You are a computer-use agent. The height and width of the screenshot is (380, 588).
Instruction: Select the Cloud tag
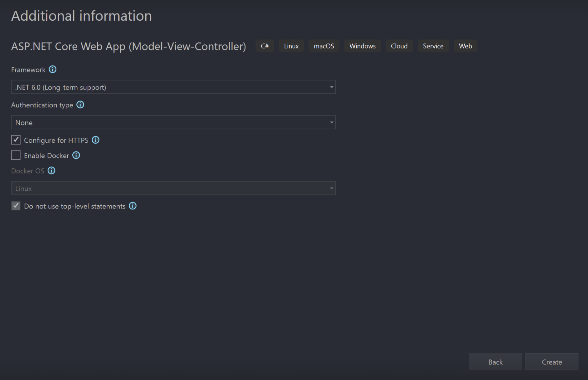[x=399, y=46]
